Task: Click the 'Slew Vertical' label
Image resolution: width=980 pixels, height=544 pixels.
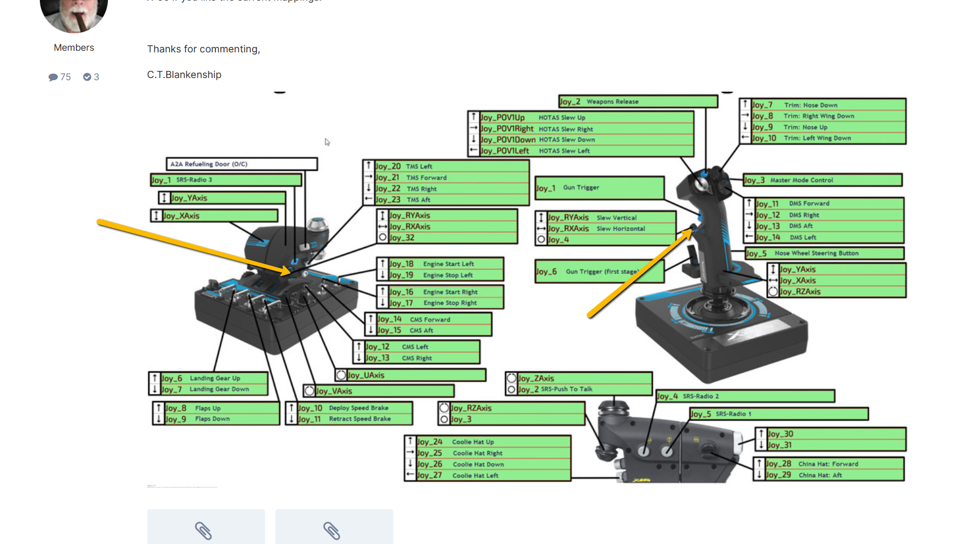Action: [616, 218]
